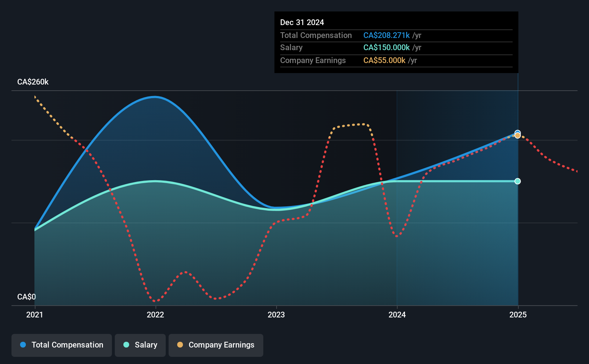The width and height of the screenshot is (589, 364).
Task: Toggle the Salary legend button
Action: (x=140, y=345)
